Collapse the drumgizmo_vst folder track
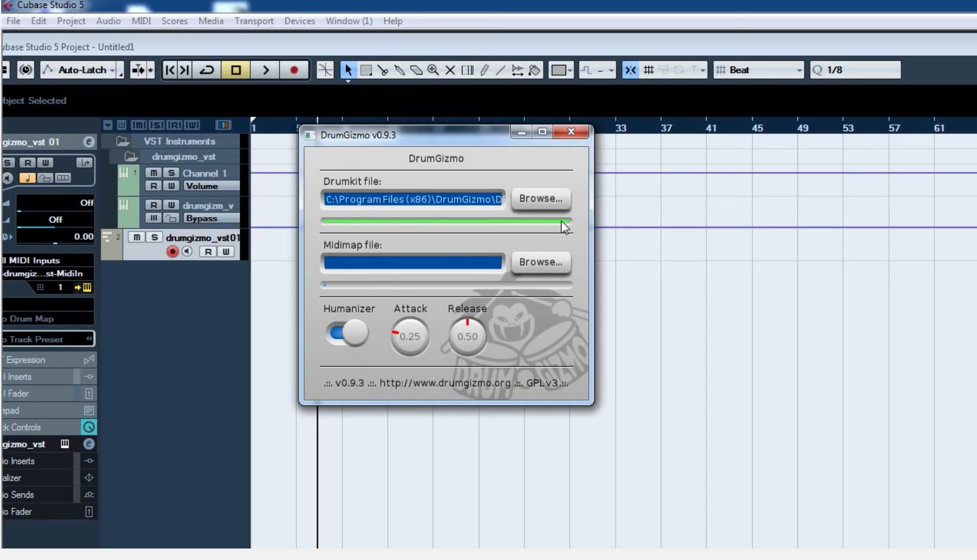Viewport: 977px width, 560px height. (131, 156)
